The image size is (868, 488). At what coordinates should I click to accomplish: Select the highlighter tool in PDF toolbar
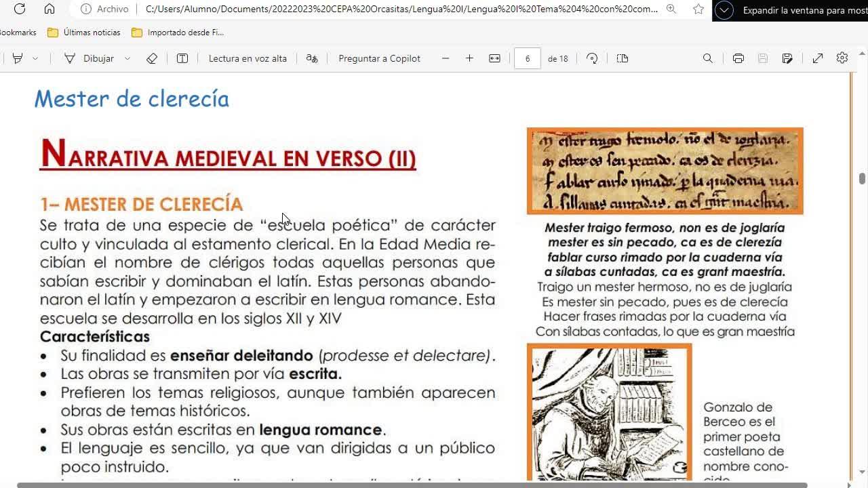18,58
